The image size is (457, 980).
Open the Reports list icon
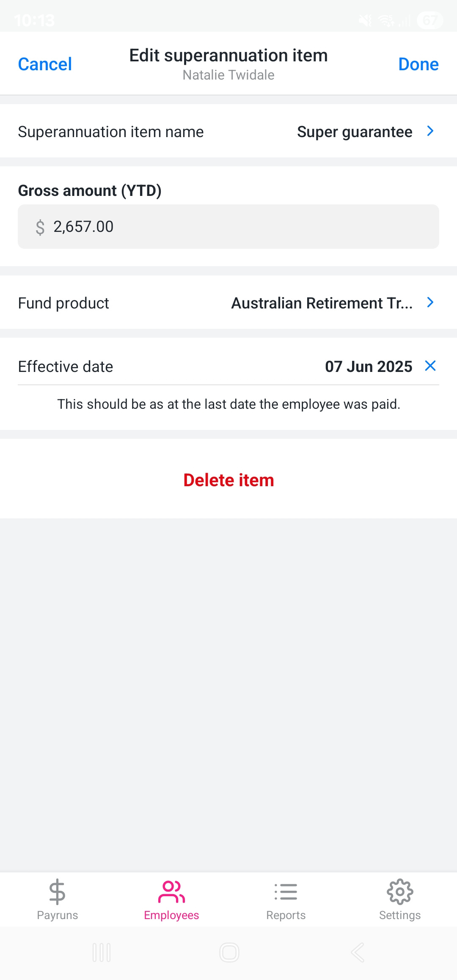pyautogui.click(x=286, y=892)
